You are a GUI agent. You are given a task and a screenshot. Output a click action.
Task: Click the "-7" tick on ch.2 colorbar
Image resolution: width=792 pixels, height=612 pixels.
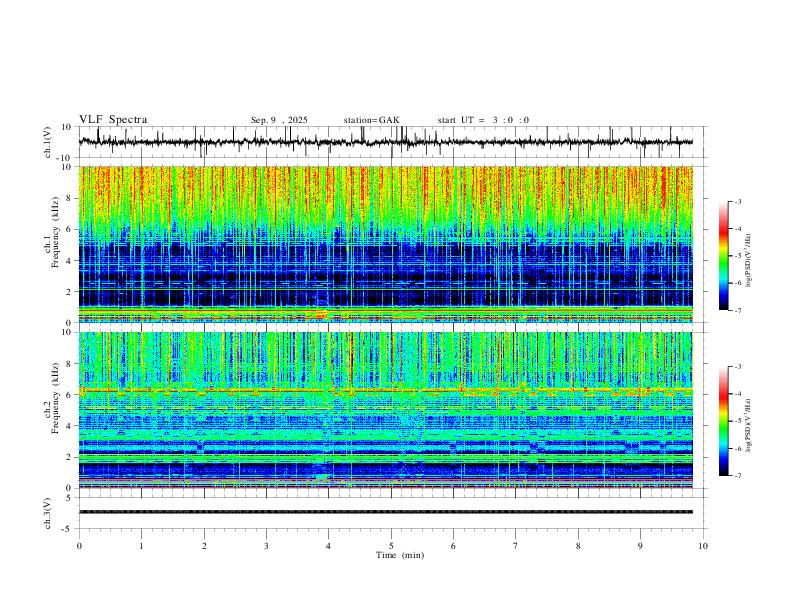[737, 476]
